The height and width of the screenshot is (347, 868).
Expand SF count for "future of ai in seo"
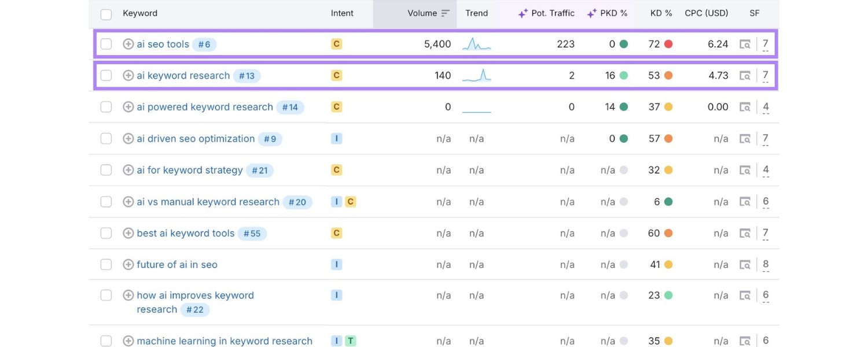point(765,264)
